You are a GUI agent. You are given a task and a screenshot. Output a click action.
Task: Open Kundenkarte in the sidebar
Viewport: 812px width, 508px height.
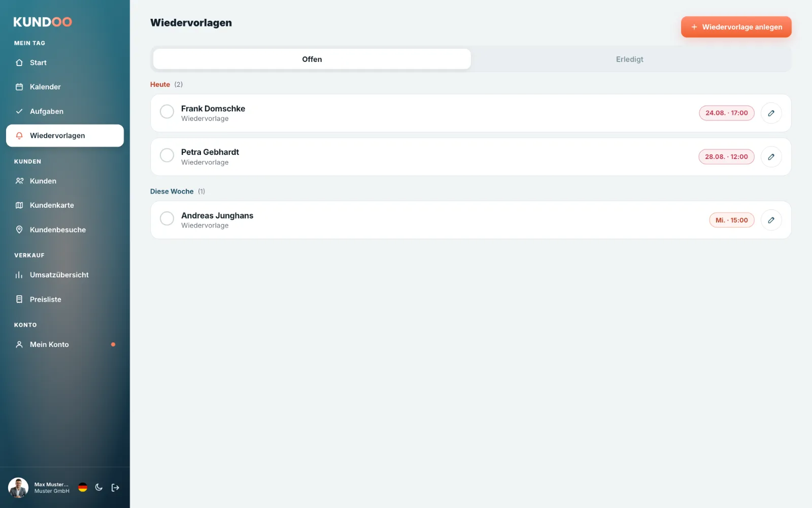tap(65, 205)
